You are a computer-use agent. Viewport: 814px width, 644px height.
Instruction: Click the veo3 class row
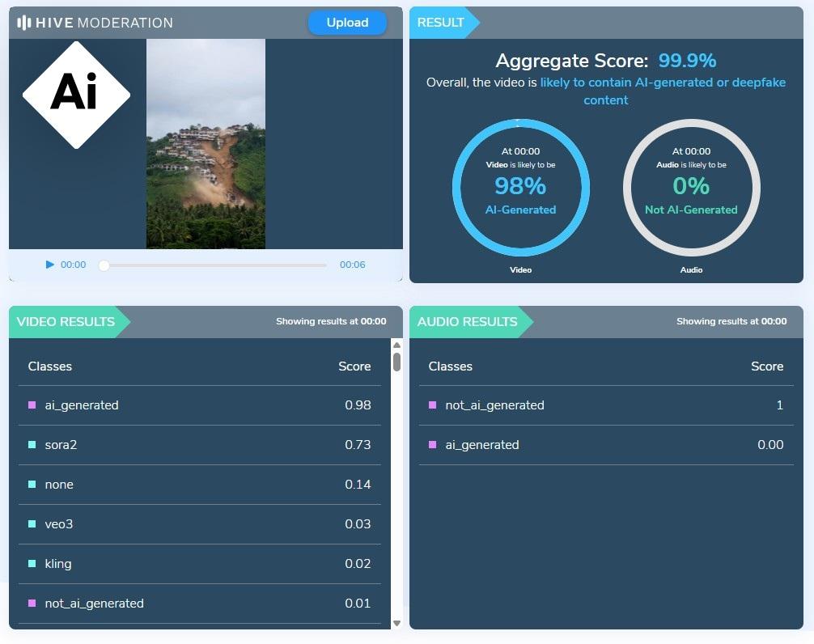coord(199,524)
